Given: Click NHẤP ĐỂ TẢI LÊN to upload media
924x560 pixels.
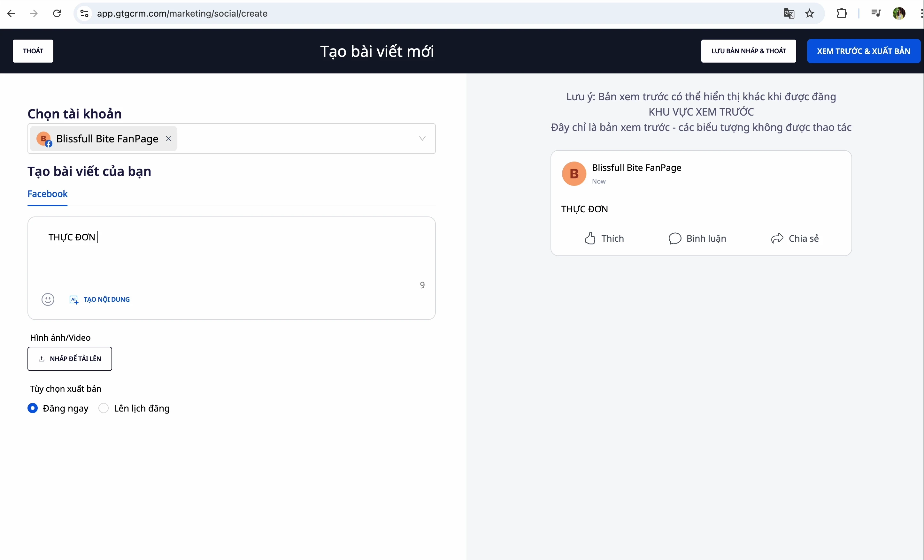Looking at the screenshot, I should pos(70,359).
